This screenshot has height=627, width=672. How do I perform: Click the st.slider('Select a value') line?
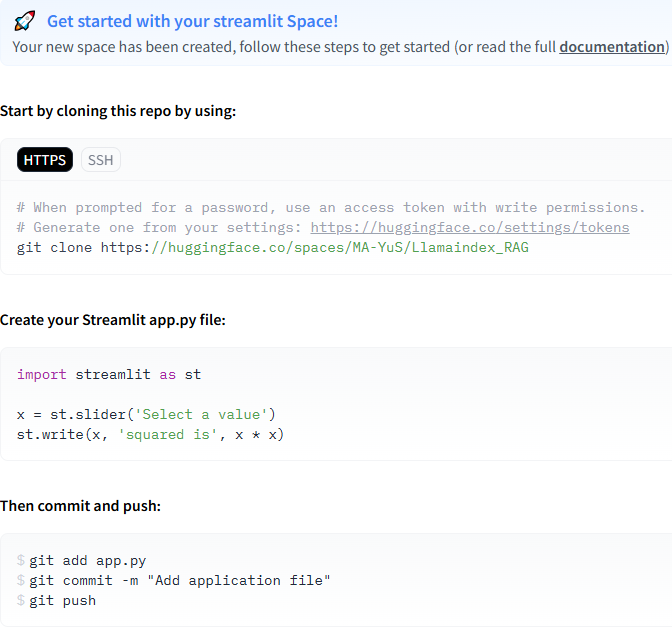(x=146, y=415)
